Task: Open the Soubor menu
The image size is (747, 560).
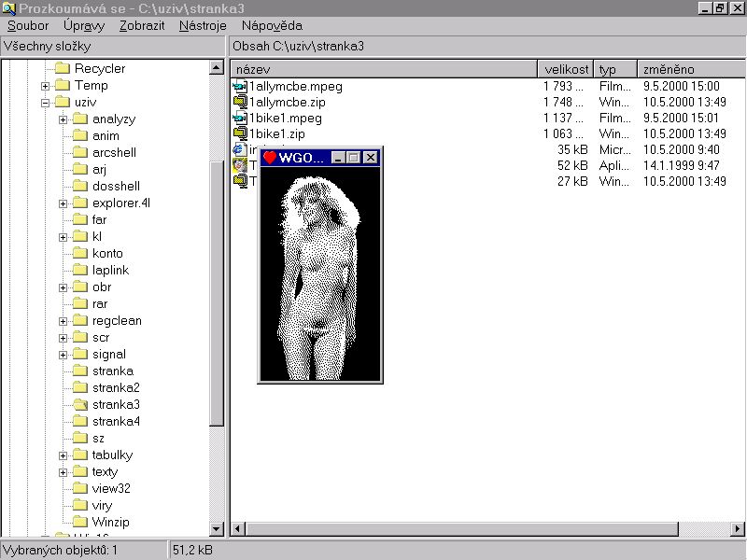Action: point(27,25)
